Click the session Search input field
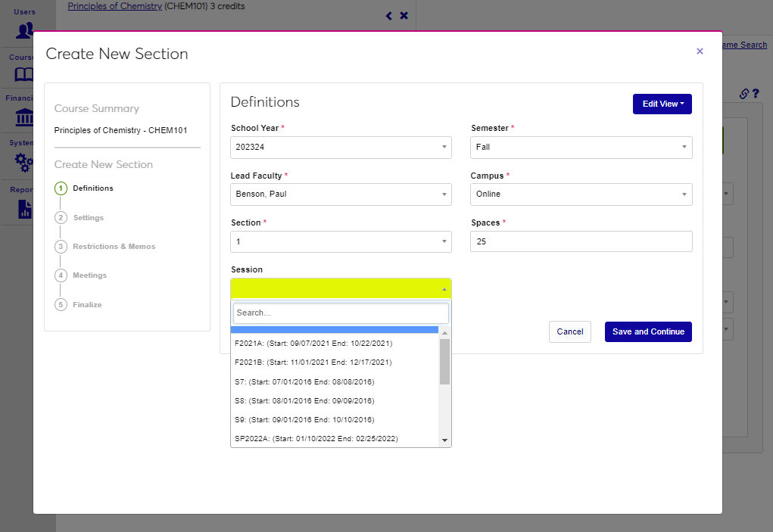Screen dimensions: 773x532 [341, 313]
